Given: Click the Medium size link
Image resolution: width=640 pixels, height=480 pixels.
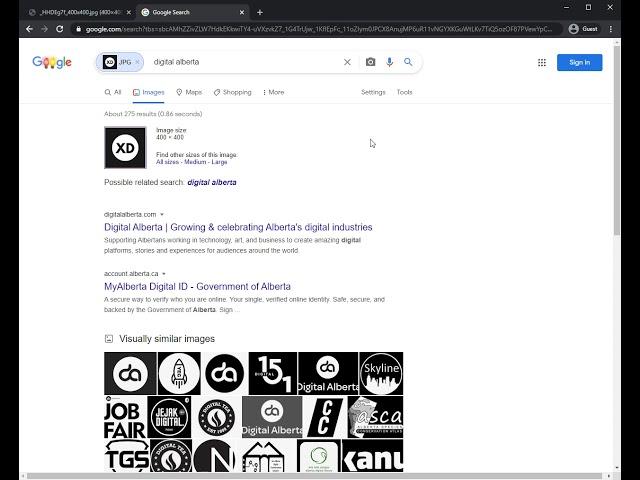Looking at the screenshot, I should tap(195, 162).
